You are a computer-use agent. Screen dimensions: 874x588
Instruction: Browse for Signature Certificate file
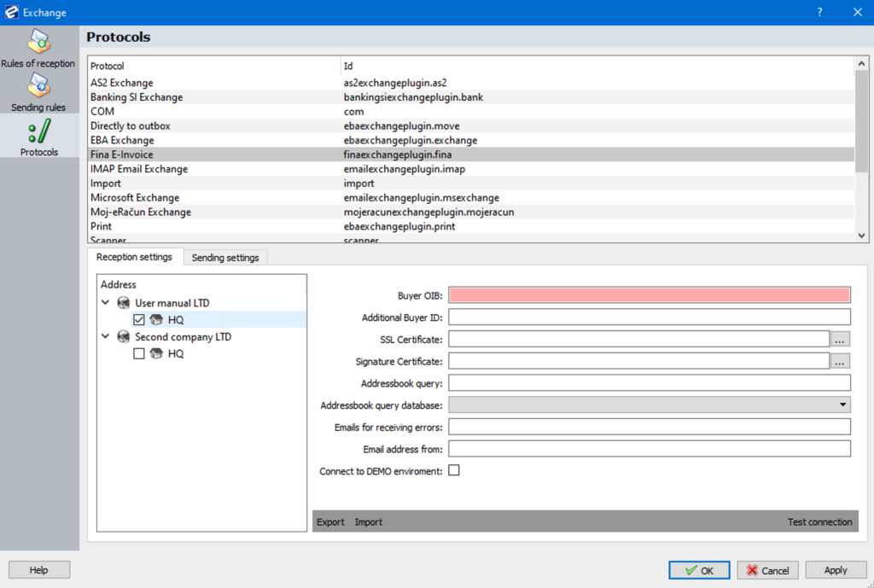pyautogui.click(x=841, y=362)
